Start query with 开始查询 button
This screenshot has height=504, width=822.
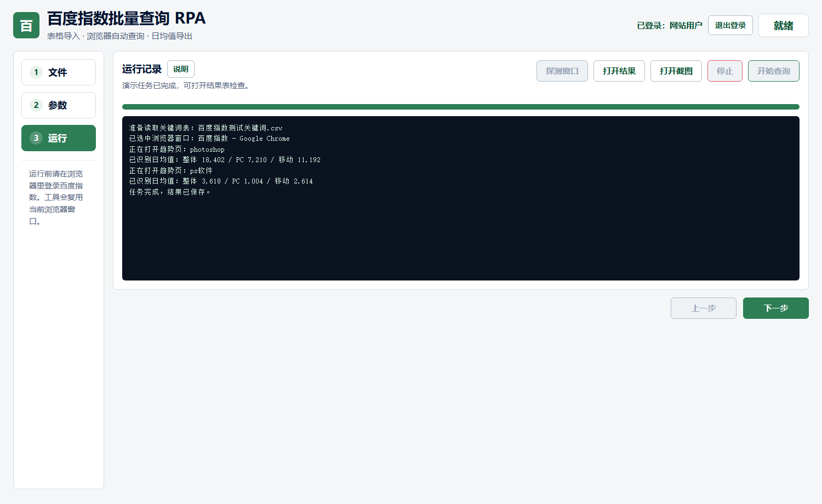coord(774,71)
